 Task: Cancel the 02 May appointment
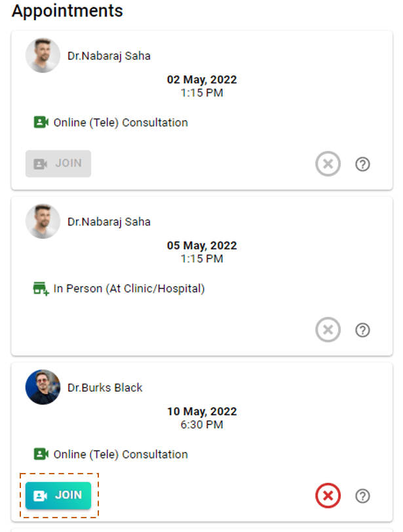(328, 164)
